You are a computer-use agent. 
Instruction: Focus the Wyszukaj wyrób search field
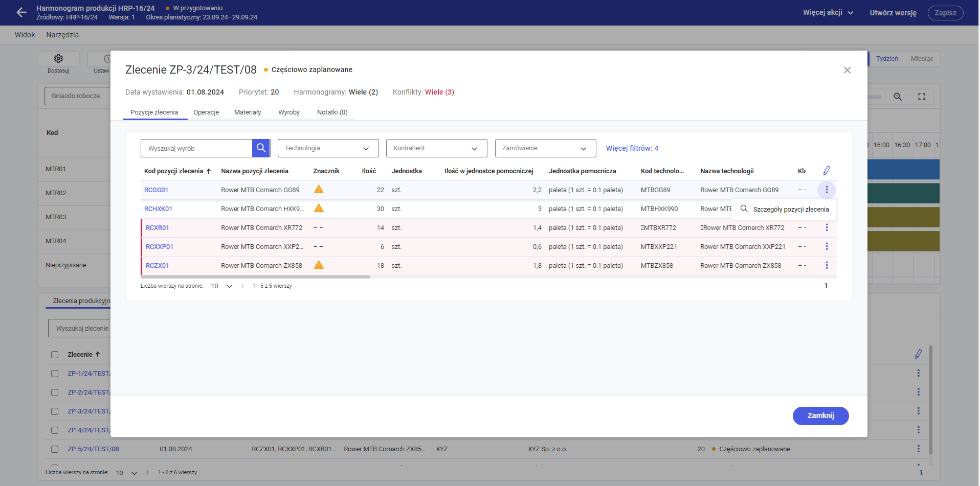pos(196,148)
